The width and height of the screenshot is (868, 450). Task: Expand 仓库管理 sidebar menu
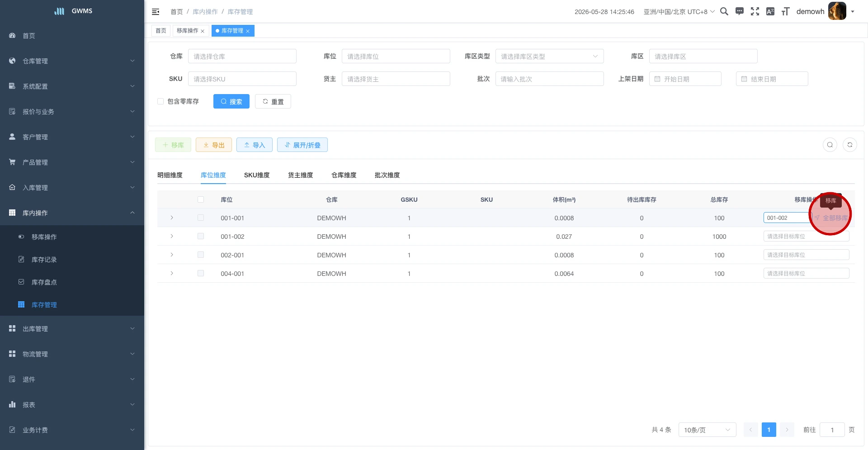pos(72,61)
